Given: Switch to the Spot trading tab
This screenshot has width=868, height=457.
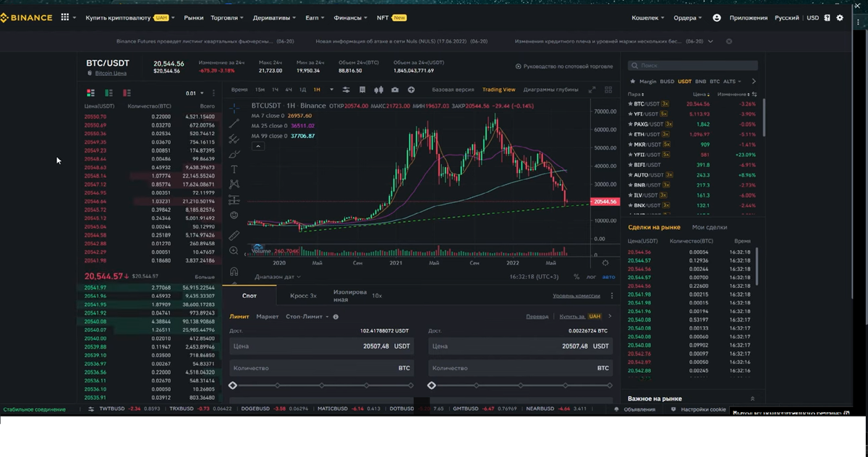Looking at the screenshot, I should (250, 296).
